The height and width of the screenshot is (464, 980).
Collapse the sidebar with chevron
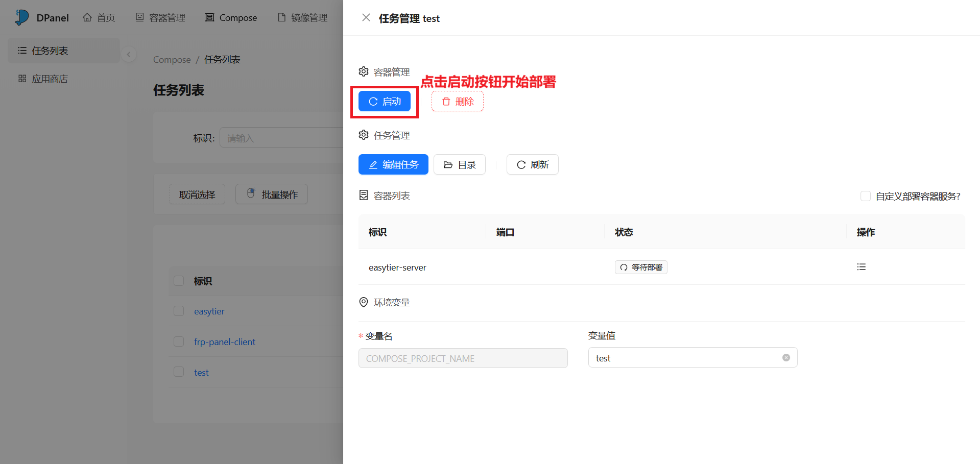pos(129,54)
